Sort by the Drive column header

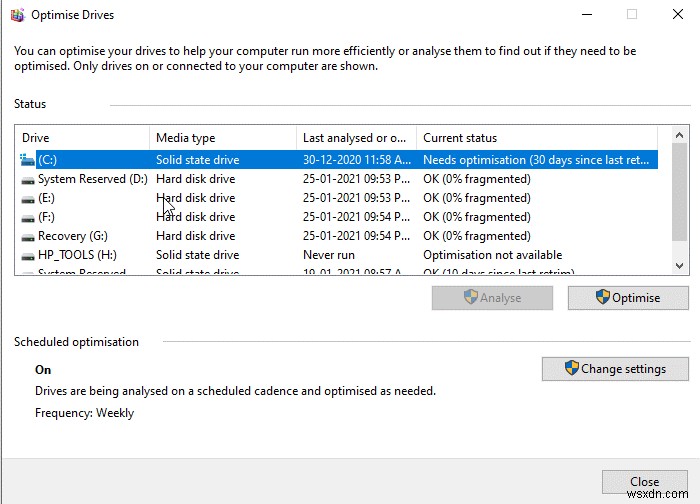click(82, 138)
